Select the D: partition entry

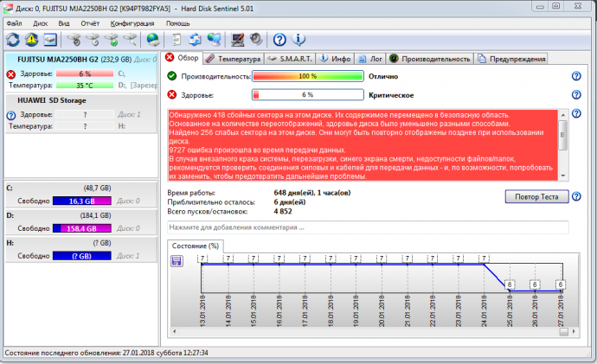click(81, 221)
